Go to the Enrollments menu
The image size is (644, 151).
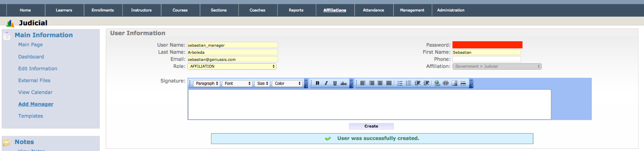(x=102, y=10)
